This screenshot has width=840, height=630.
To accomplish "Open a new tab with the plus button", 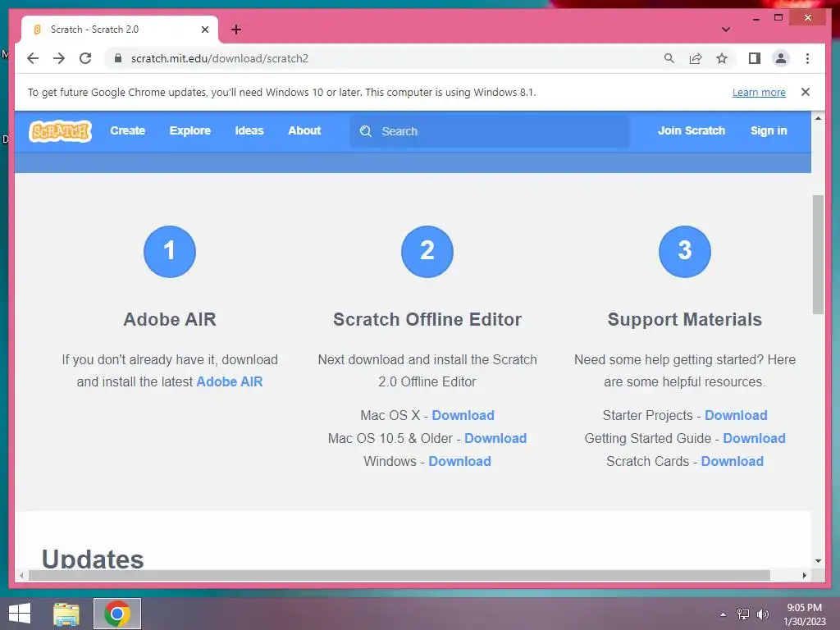I will click(236, 30).
